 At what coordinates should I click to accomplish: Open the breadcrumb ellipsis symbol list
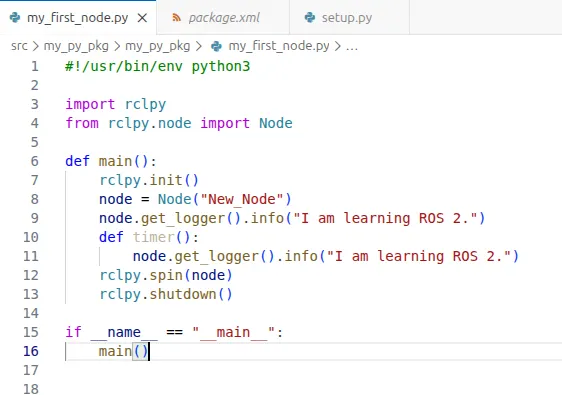point(352,47)
